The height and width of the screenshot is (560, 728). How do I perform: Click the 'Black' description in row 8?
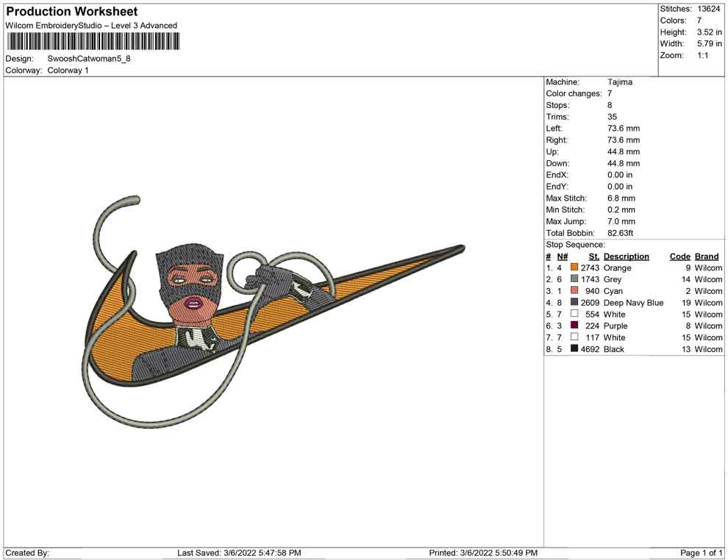coord(614,349)
